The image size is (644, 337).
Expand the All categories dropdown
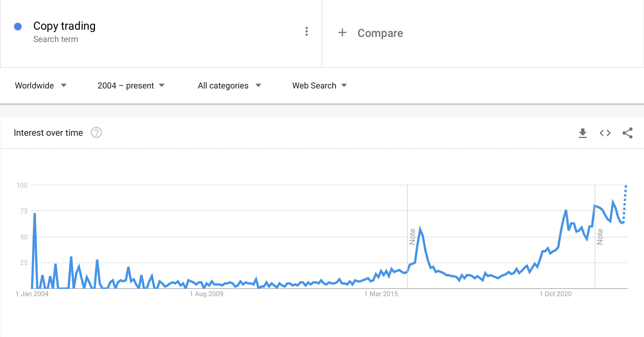click(x=229, y=85)
